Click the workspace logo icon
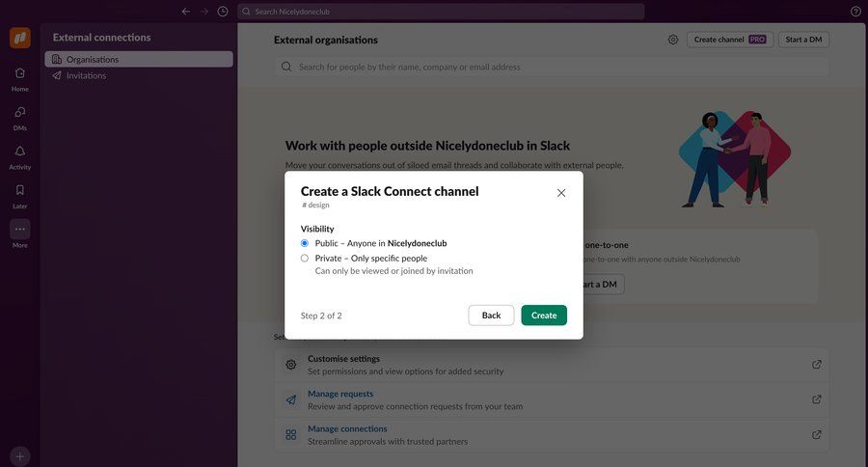Viewport: 868px width, 467px height. [x=20, y=38]
